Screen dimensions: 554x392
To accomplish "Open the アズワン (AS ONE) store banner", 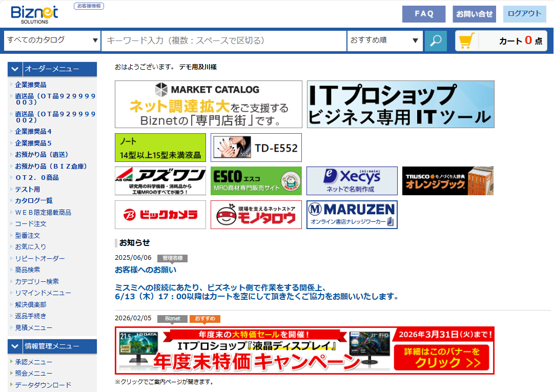I will (160, 181).
